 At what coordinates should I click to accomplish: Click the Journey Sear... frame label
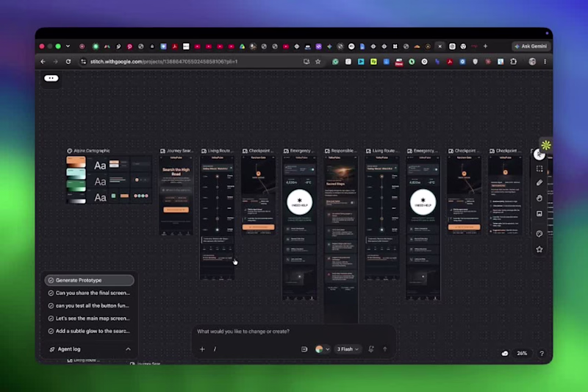(x=179, y=151)
